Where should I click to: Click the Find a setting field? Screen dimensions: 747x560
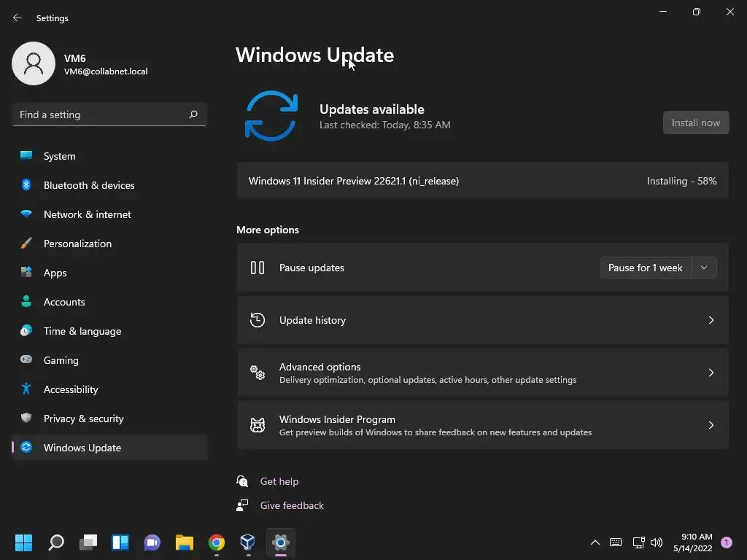click(109, 114)
